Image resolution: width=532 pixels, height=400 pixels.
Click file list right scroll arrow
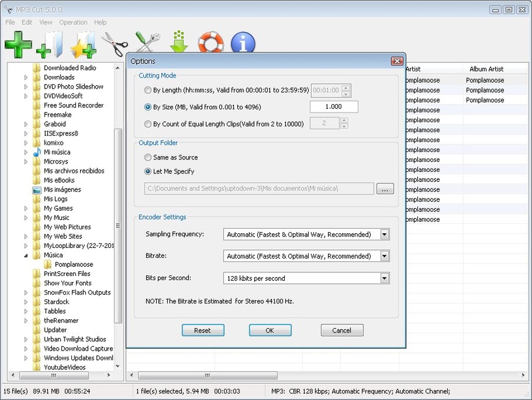[523, 375]
